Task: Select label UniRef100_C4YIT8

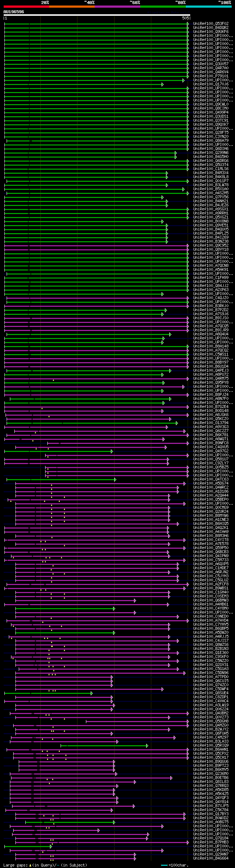Action: 211,540
